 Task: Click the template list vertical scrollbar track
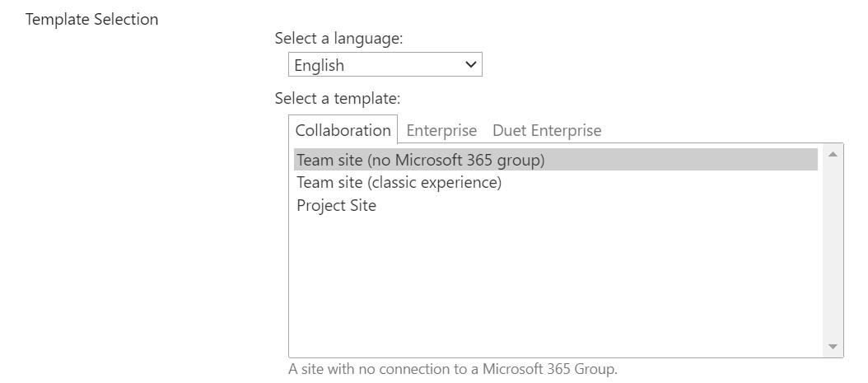[x=832, y=247]
